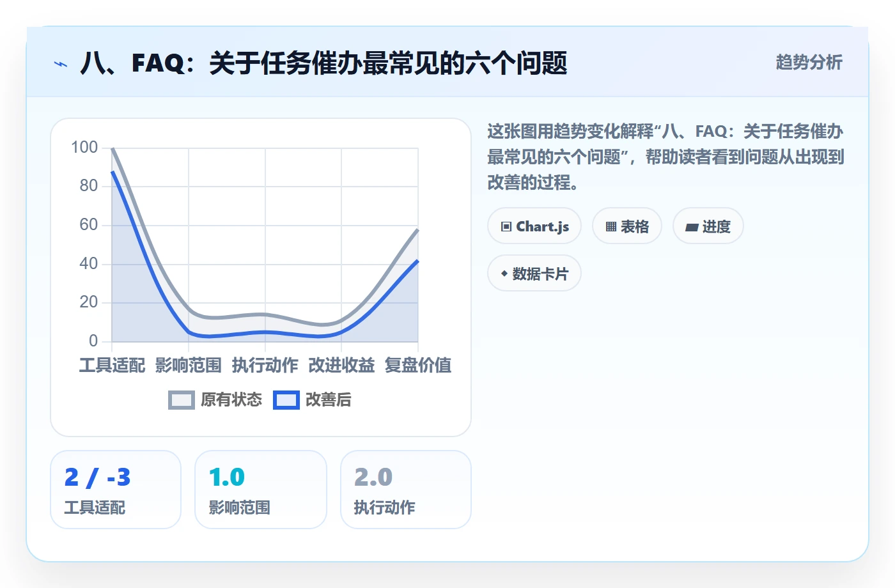Screen dimensions: 895x588
Task: Click the 工具适配 x-axis label
Action: [112, 366]
